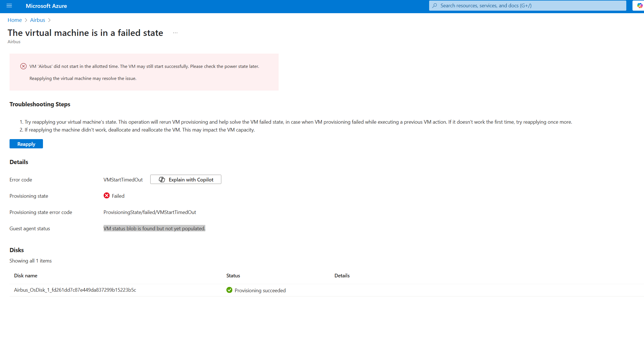The width and height of the screenshot is (644, 343).
Task: Select the VMStartTimedOut error code text
Action: [123, 179]
